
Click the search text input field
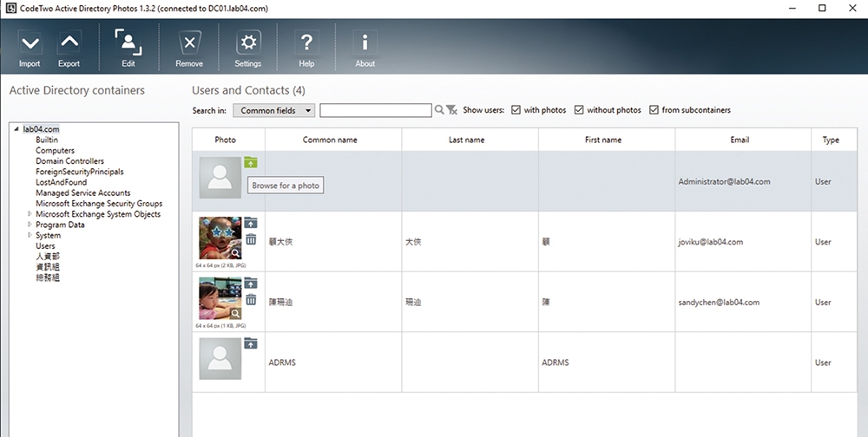pyautogui.click(x=376, y=110)
